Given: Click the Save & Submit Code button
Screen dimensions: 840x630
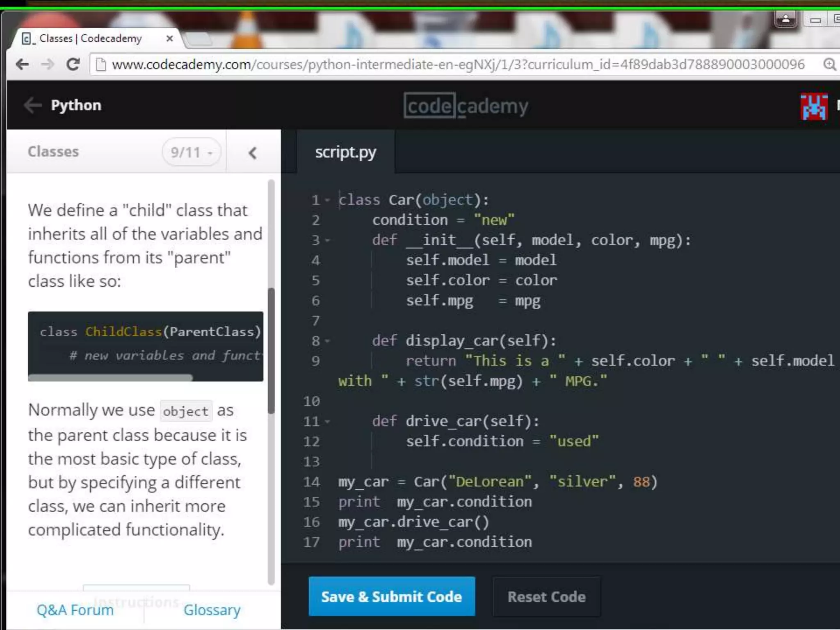Looking at the screenshot, I should click(392, 597).
